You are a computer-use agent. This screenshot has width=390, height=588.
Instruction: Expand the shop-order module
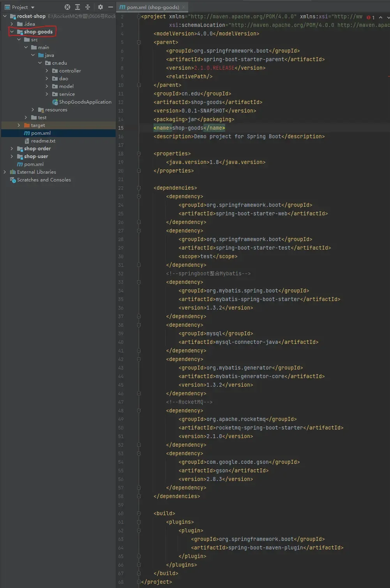tap(12, 149)
